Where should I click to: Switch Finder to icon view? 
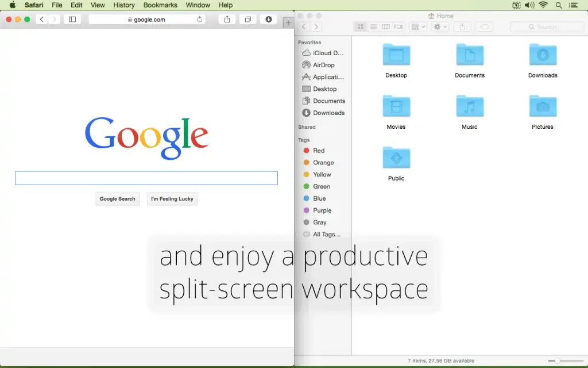tap(361, 26)
